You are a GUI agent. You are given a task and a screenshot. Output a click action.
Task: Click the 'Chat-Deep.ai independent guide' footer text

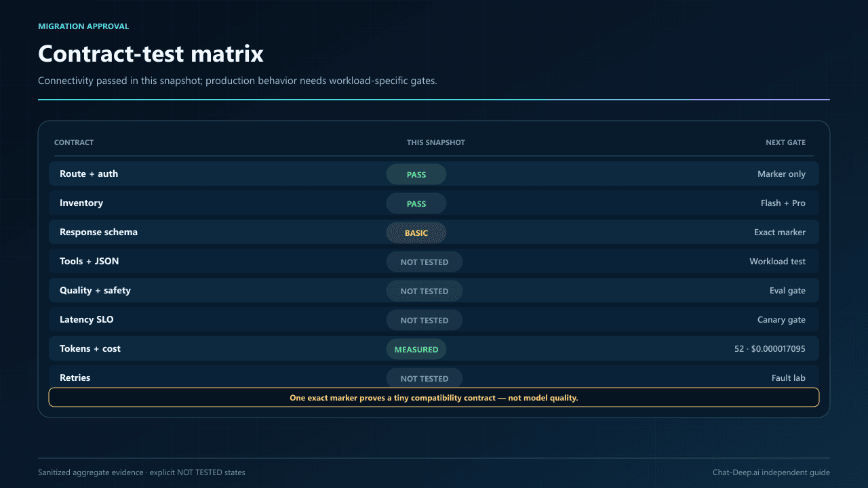771,472
